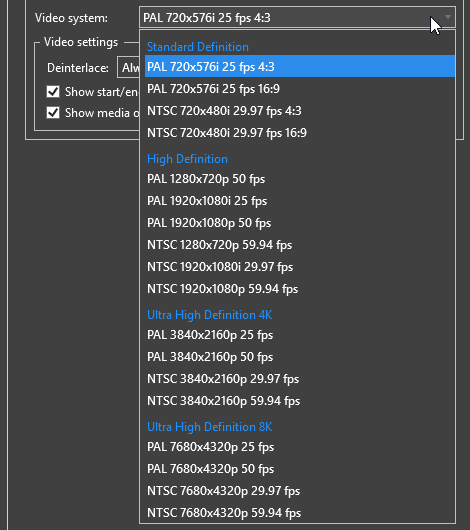Pick NTSC 3840x2160p 29.97 fps
Image resolution: width=470 pixels, height=530 pixels.
(x=300, y=379)
